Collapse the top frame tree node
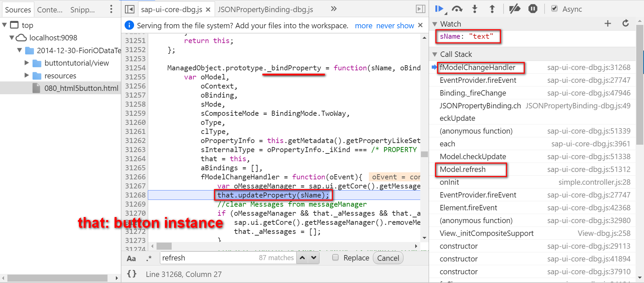 pyautogui.click(x=5, y=25)
